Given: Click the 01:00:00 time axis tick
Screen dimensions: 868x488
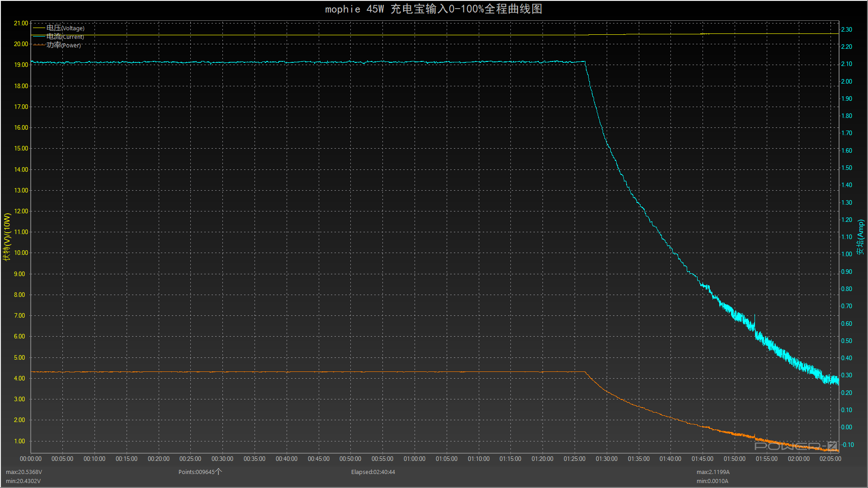Looking at the screenshot, I should (x=415, y=459).
